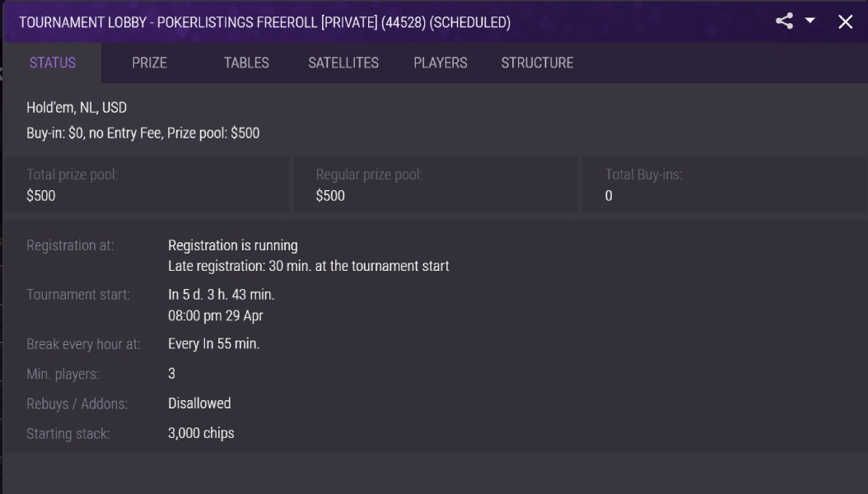Switch to the Status tab
The image size is (868, 494).
pyautogui.click(x=53, y=63)
